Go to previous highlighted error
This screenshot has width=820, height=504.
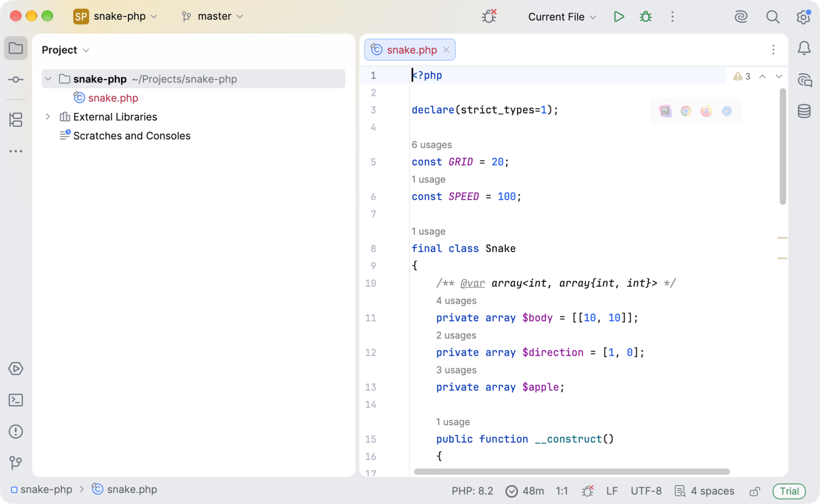pos(762,77)
